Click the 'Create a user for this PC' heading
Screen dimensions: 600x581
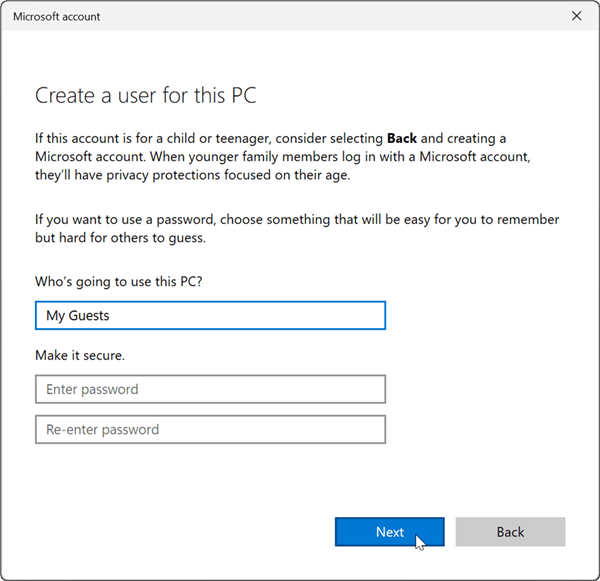tap(146, 96)
